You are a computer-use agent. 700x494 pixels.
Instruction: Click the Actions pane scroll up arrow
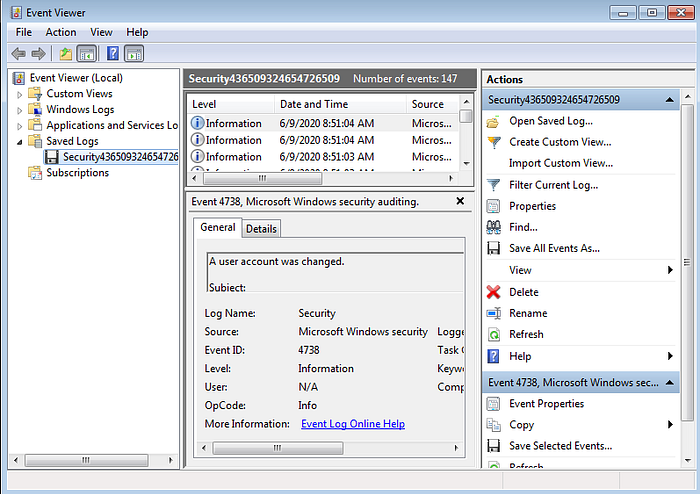click(688, 96)
